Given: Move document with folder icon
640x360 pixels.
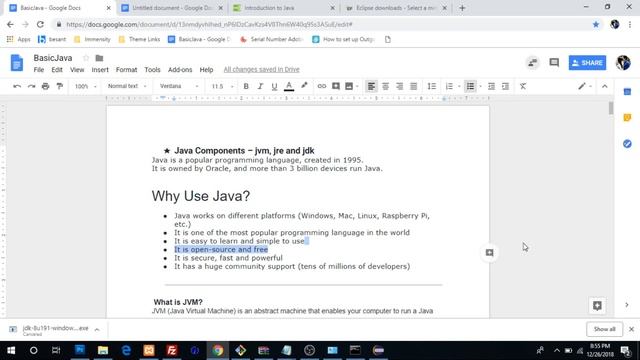Looking at the screenshot, I should 99,58.
